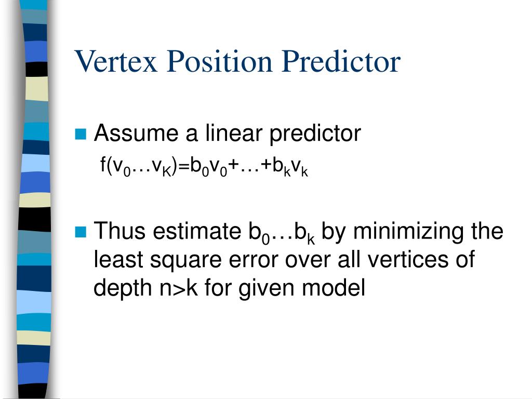The width and height of the screenshot is (532, 399).
Task: Click the blue bullet beside "Thus estimate"
Action: coord(81,232)
